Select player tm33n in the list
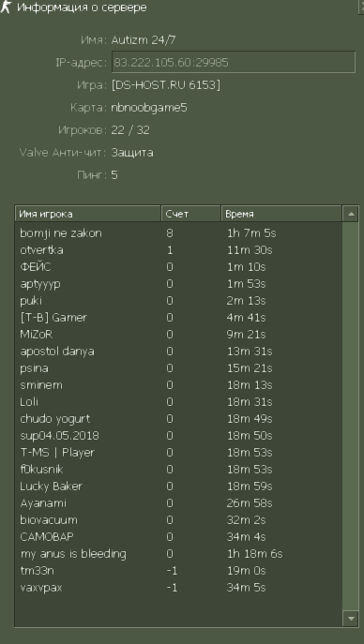 pyautogui.click(x=178, y=570)
